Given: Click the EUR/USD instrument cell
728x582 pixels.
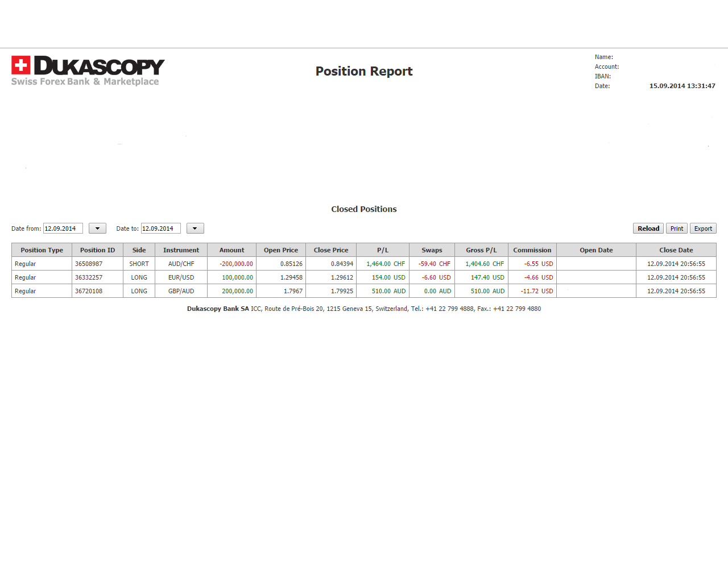Looking at the screenshot, I should click(181, 277).
